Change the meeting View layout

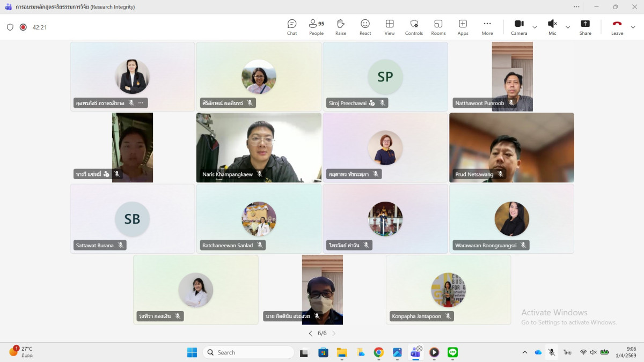pyautogui.click(x=390, y=27)
